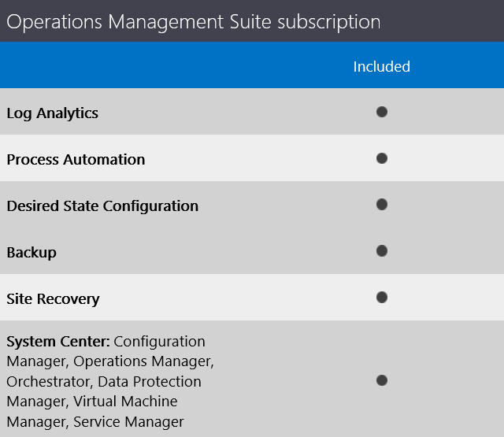Viewport: 504px width, 437px height.
Task: Click the Data Protection text
Action: point(150,381)
